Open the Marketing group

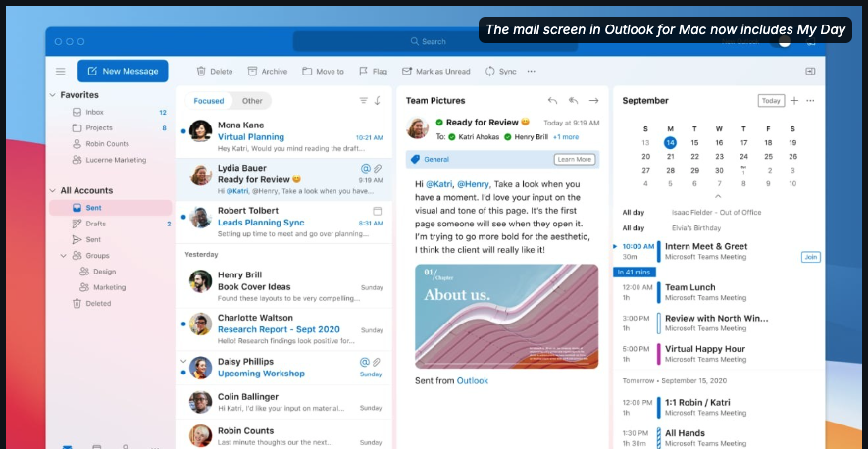pos(109,288)
